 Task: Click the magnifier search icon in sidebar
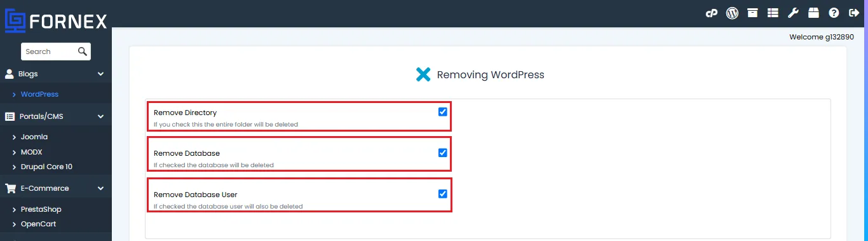[x=83, y=52]
